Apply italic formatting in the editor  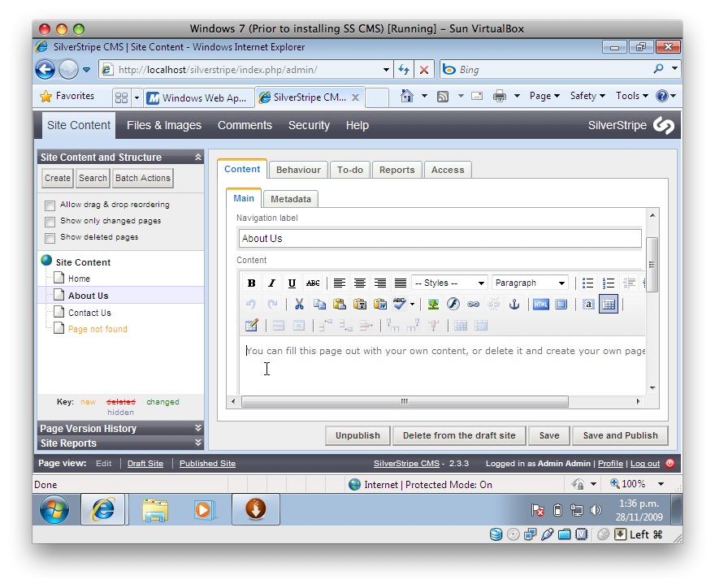click(271, 283)
